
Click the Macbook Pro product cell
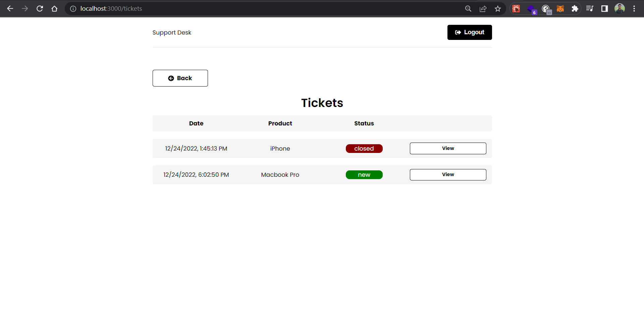tap(280, 175)
